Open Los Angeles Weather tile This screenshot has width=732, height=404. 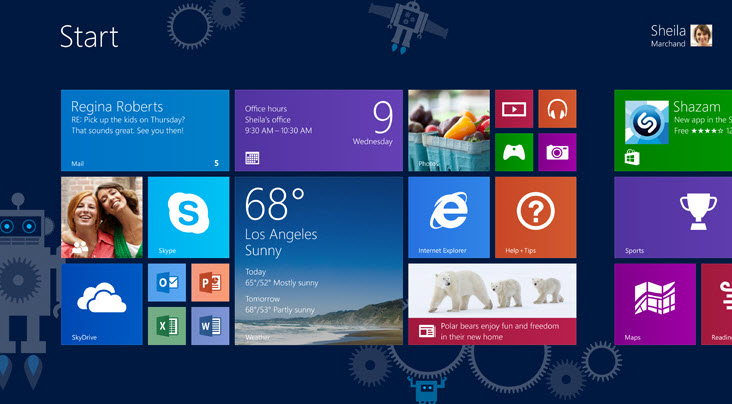(x=318, y=261)
